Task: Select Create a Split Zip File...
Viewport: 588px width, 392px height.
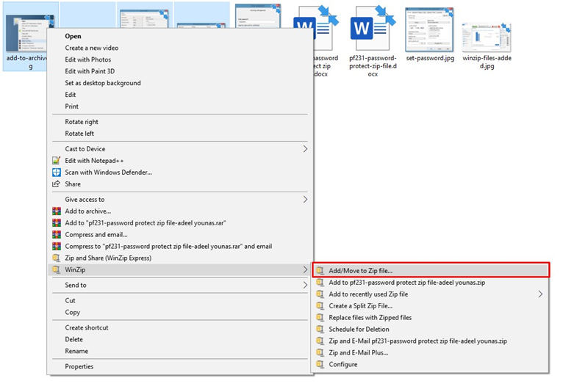Action: coord(361,306)
